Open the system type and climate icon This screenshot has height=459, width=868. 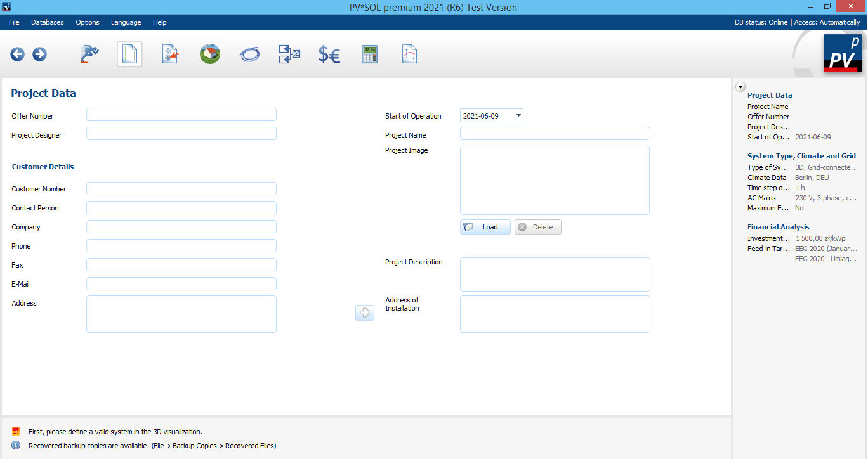click(x=170, y=55)
